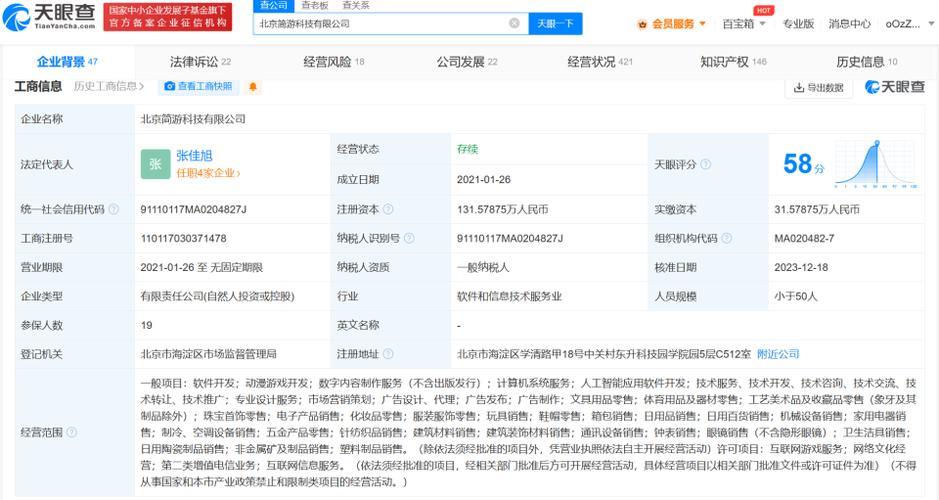
Task: Click registered capital 131.57875万人民币
Action: (x=502, y=210)
